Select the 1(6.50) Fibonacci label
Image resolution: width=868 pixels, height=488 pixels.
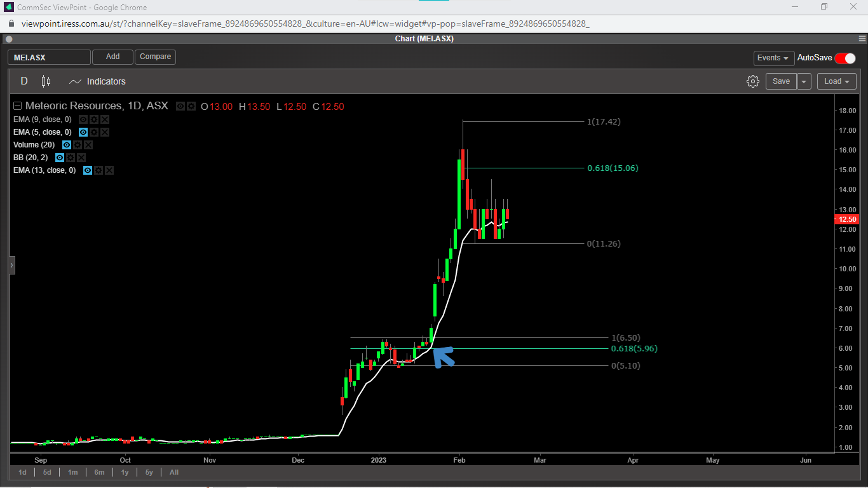[626, 338]
